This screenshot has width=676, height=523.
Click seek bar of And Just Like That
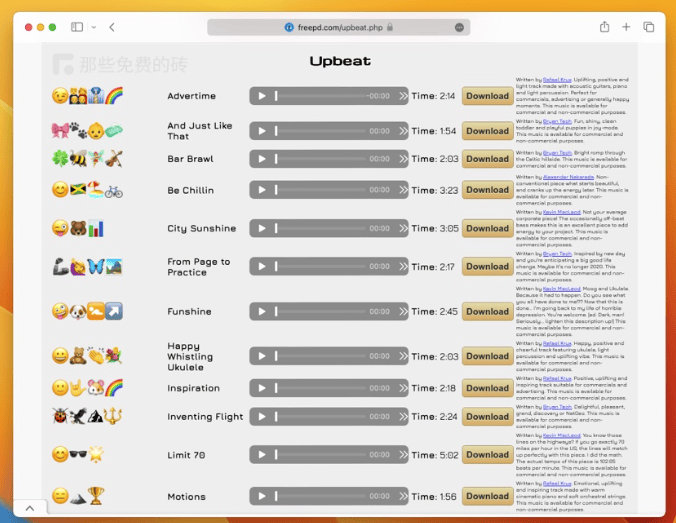[322, 130]
